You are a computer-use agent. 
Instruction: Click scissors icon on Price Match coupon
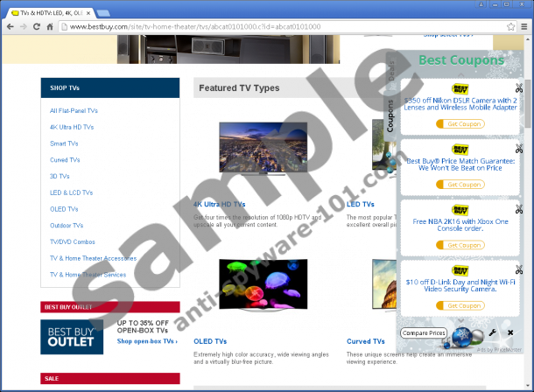(x=519, y=150)
